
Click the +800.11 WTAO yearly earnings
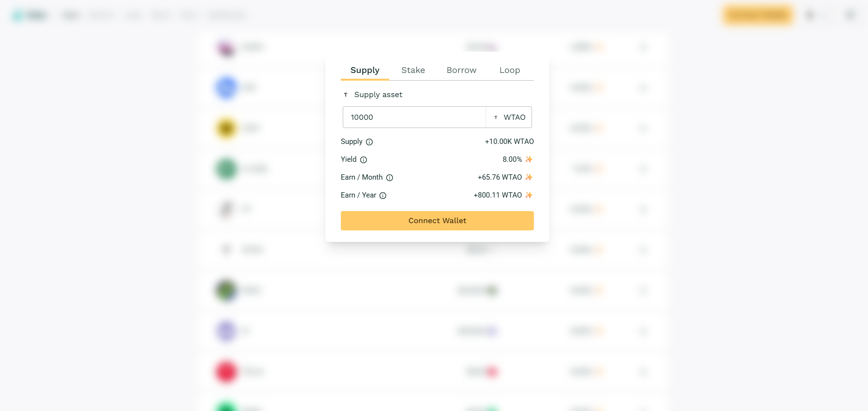(x=498, y=195)
